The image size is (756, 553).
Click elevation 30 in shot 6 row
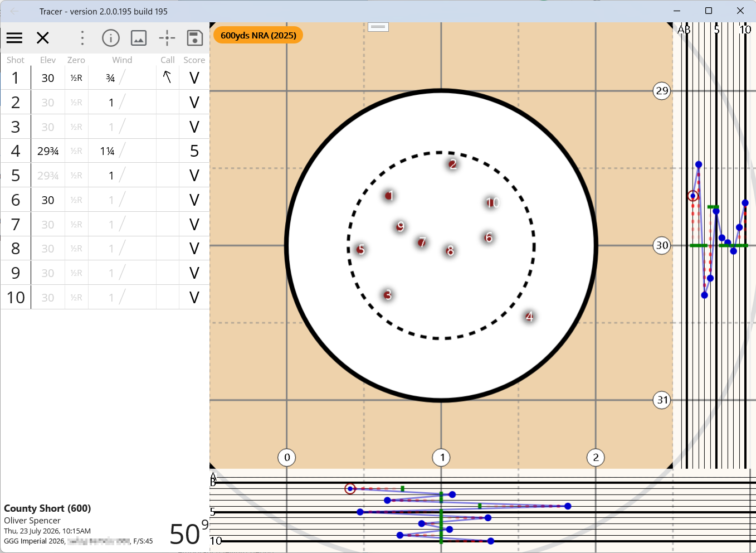pyautogui.click(x=48, y=200)
